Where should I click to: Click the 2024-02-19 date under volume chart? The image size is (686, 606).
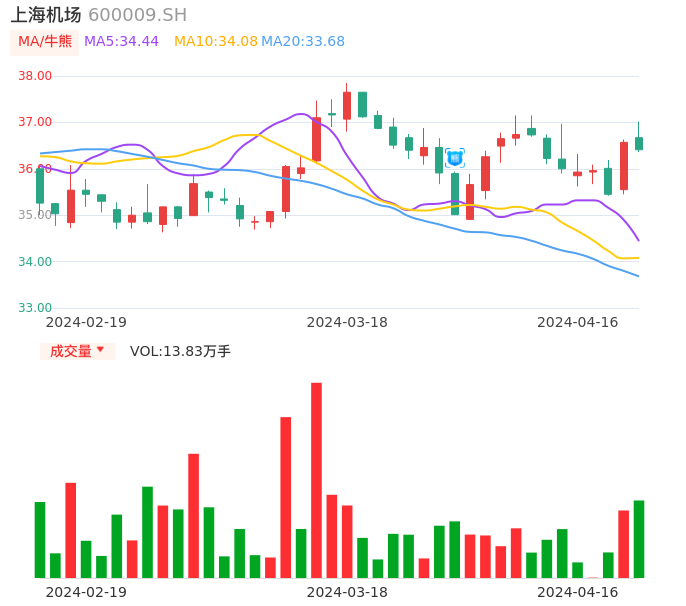pyautogui.click(x=86, y=592)
